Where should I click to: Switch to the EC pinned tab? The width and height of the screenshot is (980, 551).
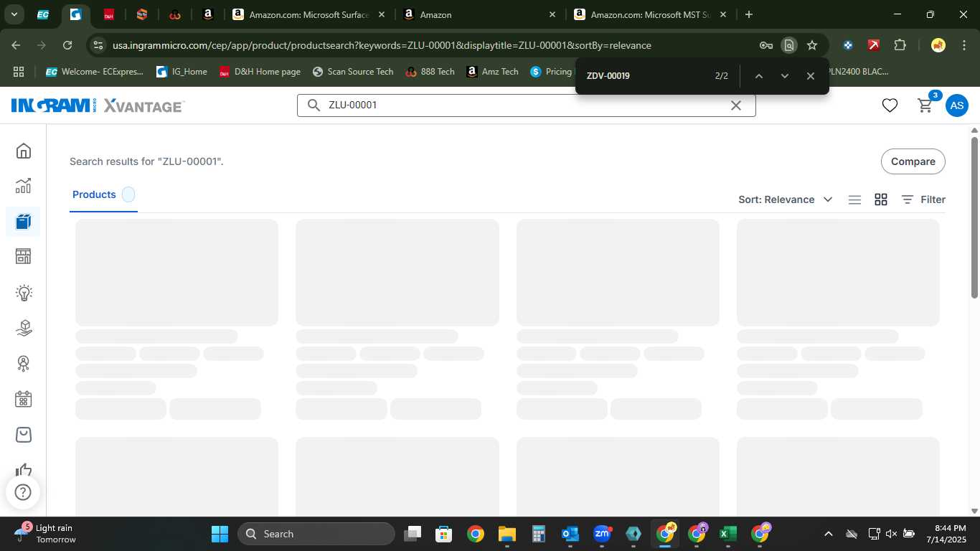[43, 14]
